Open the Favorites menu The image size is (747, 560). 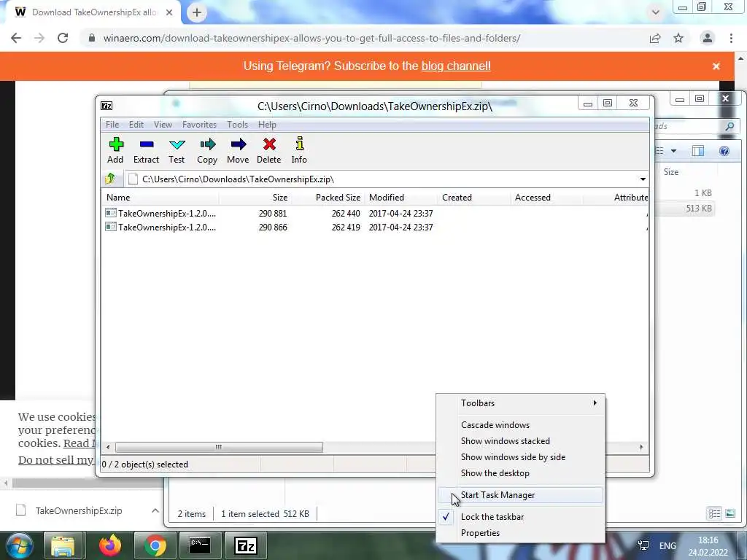pyautogui.click(x=199, y=124)
